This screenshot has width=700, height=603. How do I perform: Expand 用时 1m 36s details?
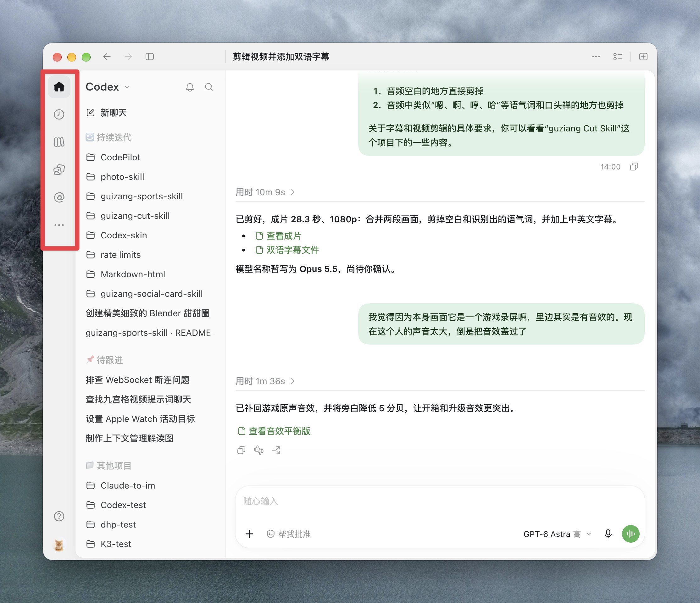tap(265, 381)
